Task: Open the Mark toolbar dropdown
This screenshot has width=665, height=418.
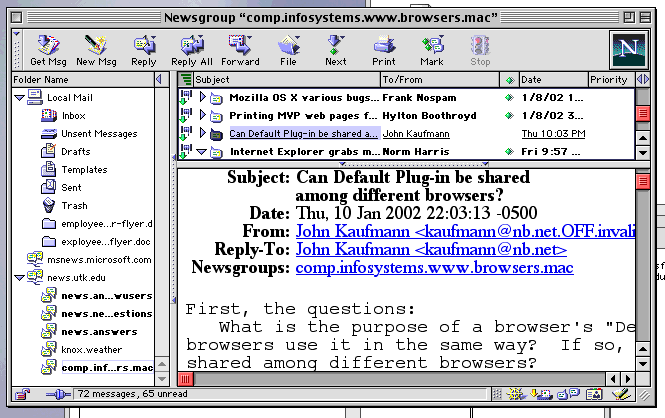Action: tap(432, 48)
